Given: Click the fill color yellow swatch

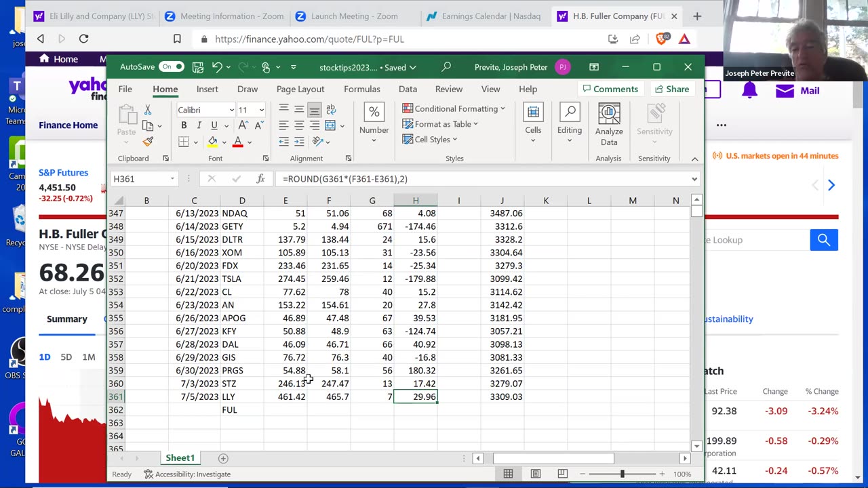Looking at the screenshot, I should pos(213,141).
